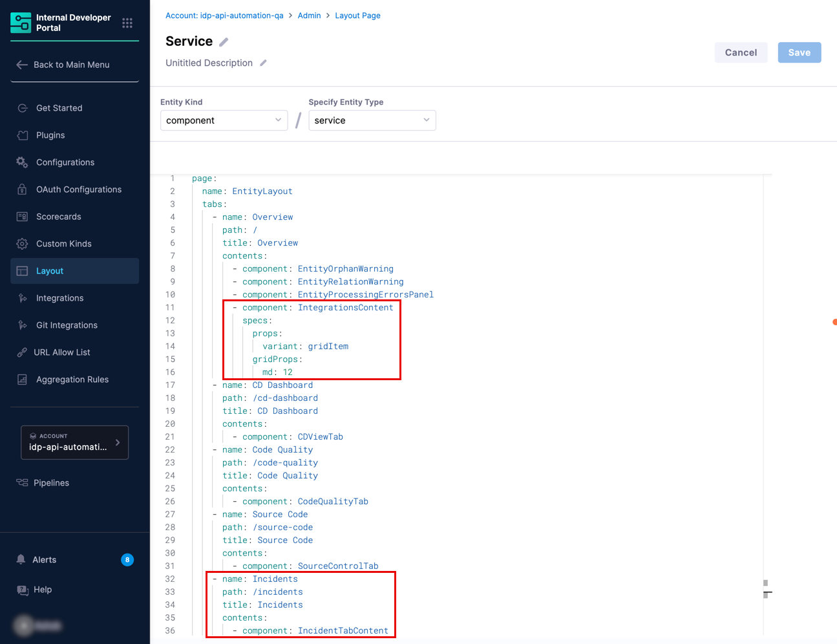Click the Pipelines icon

22,482
